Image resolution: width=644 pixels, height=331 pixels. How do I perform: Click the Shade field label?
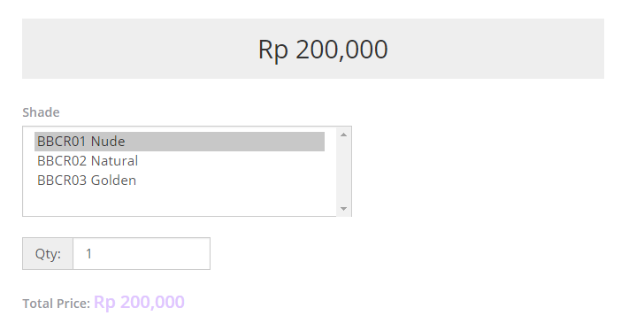[x=41, y=112]
